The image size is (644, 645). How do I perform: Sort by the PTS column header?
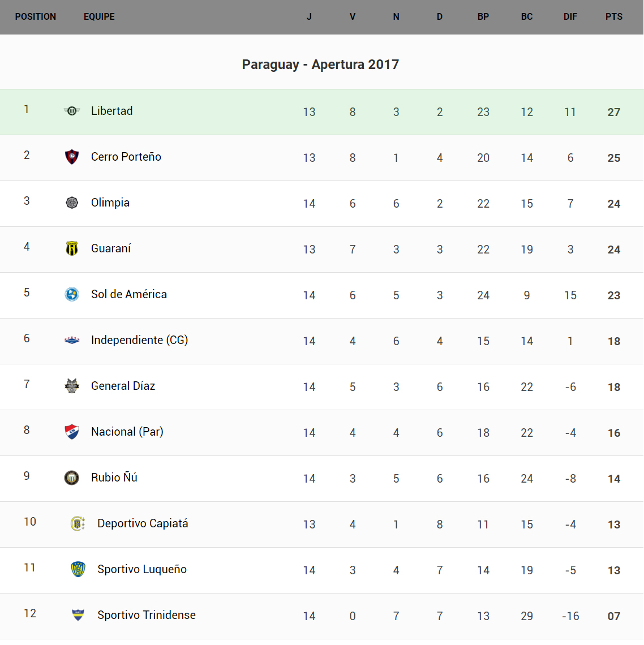click(614, 17)
